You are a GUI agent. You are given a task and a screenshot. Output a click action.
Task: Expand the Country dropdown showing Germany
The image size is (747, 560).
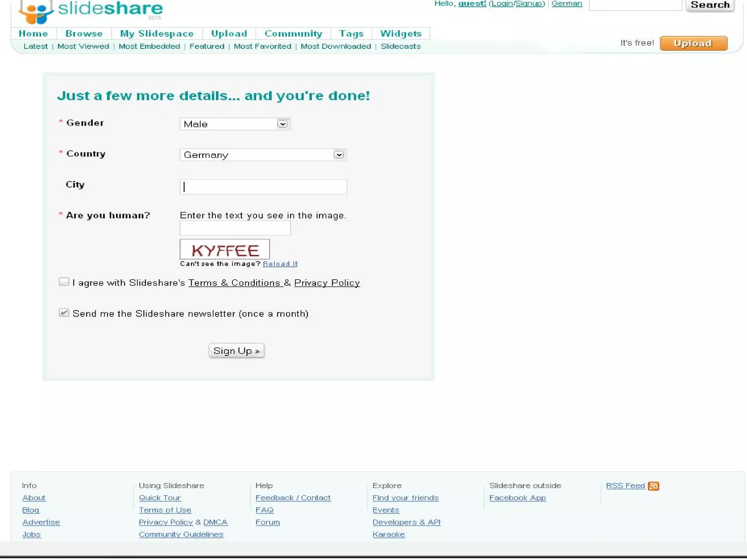pos(263,155)
